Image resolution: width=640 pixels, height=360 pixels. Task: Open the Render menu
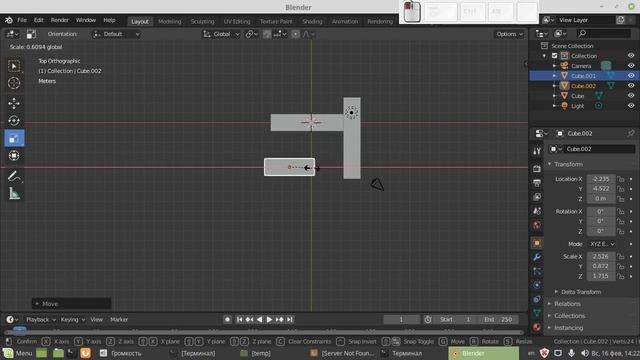tap(60, 20)
